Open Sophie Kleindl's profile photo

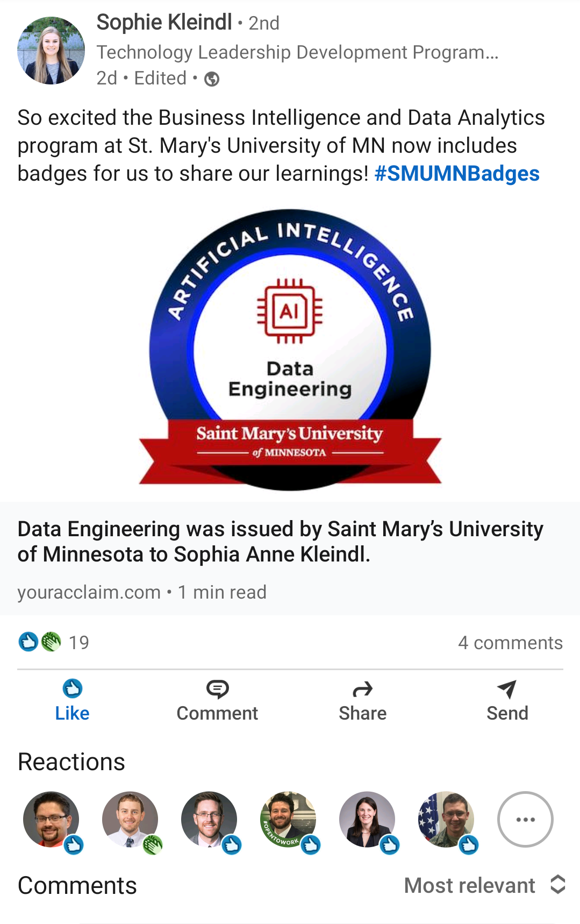tap(51, 51)
